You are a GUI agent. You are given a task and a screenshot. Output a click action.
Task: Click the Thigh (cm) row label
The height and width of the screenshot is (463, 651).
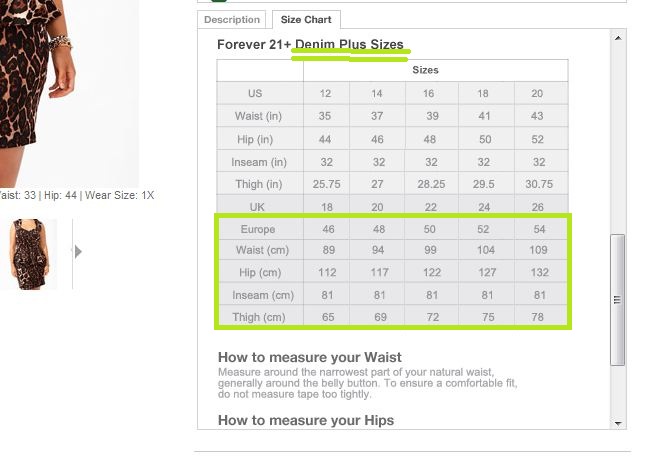(259, 318)
